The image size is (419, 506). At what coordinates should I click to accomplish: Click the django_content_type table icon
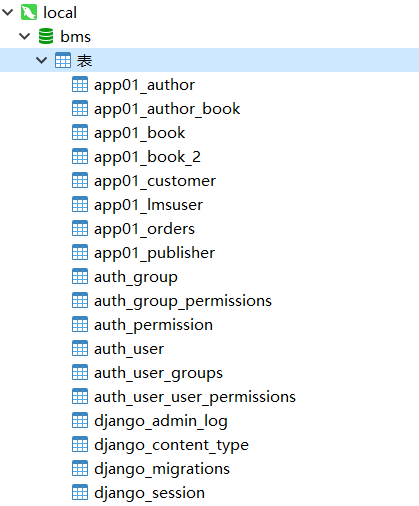point(80,444)
